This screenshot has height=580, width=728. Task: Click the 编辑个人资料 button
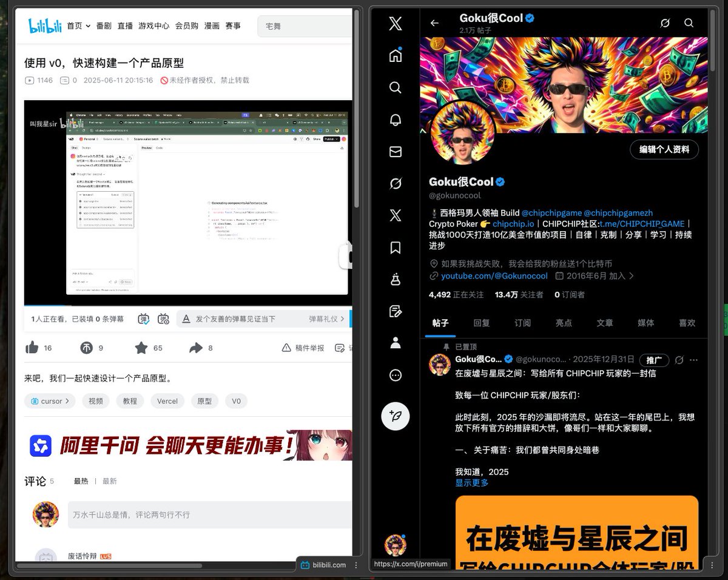[x=664, y=149]
